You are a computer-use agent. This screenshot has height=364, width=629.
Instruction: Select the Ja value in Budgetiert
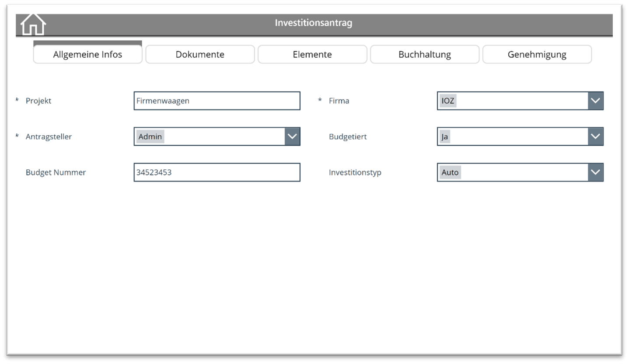[445, 136]
